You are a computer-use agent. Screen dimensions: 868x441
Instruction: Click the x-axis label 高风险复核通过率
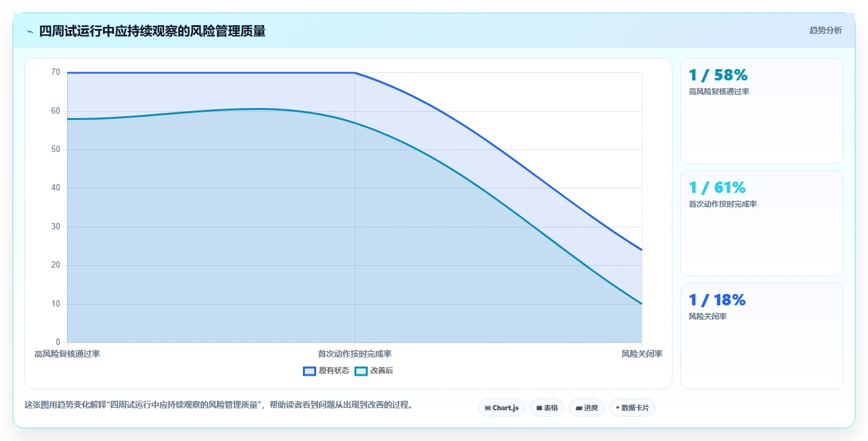coord(67,354)
